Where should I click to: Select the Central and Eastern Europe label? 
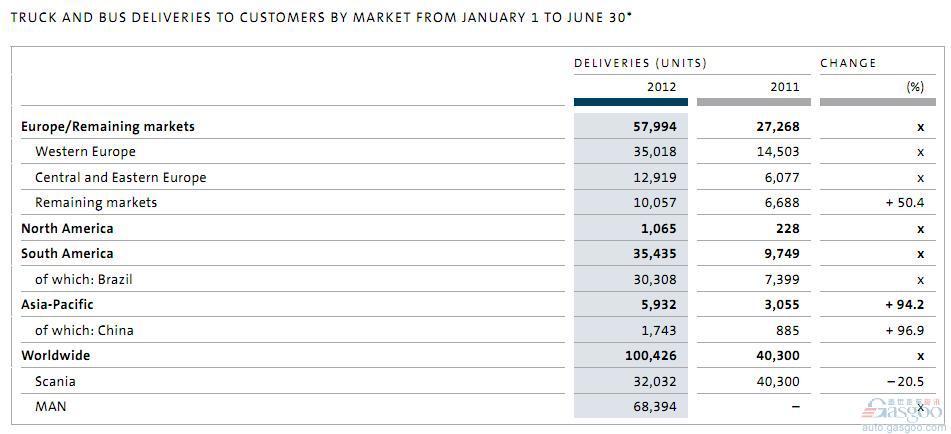pyautogui.click(x=121, y=178)
